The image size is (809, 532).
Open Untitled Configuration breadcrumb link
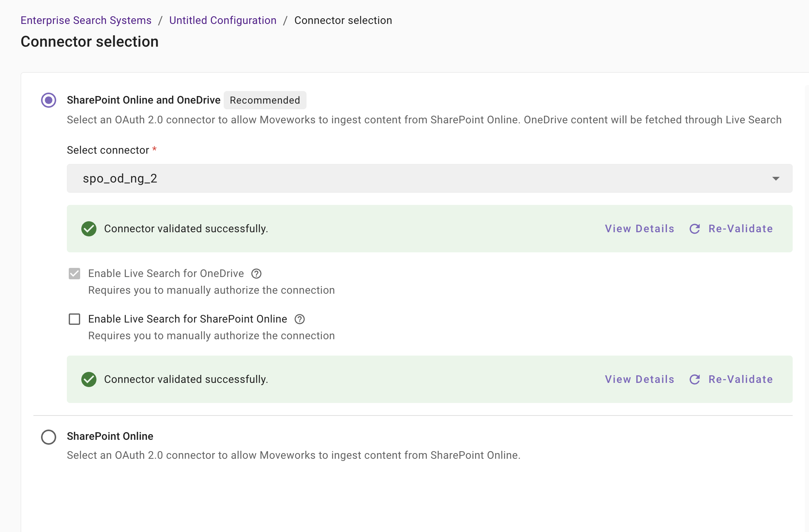click(x=223, y=20)
